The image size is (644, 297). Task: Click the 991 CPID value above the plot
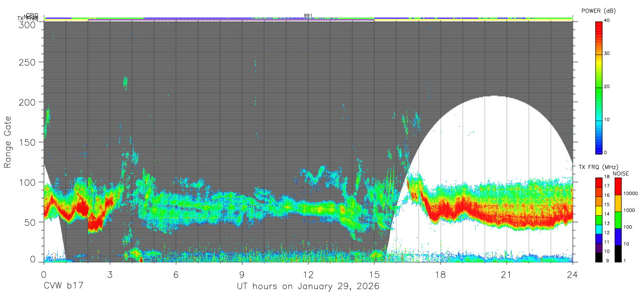(308, 16)
